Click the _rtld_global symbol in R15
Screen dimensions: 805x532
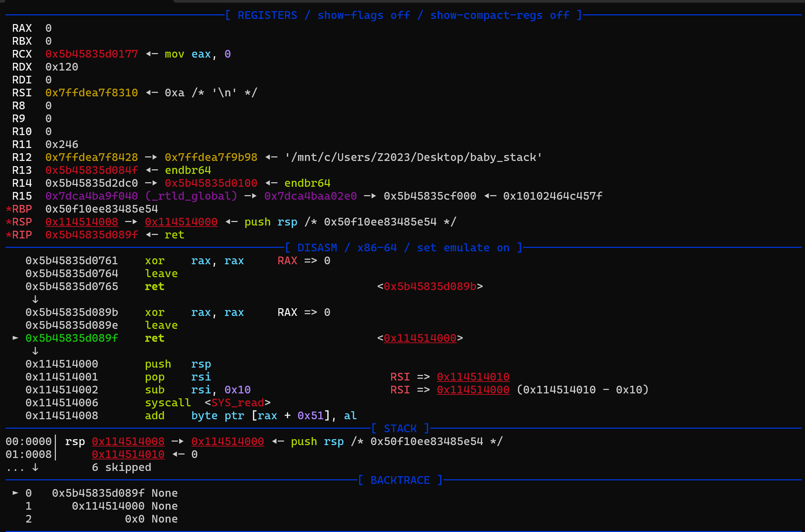coord(191,196)
